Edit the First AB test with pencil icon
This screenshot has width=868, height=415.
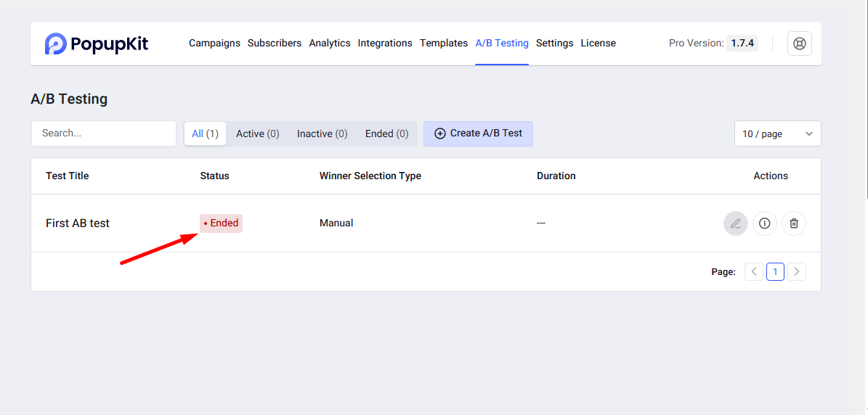(x=736, y=223)
